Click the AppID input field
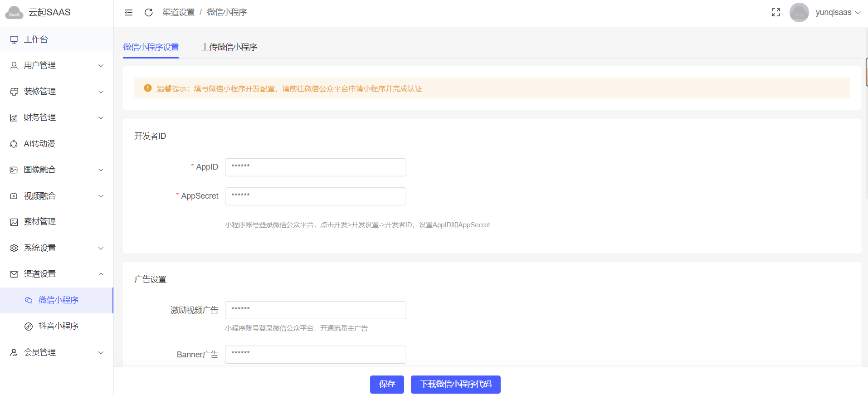The image size is (868, 395). click(315, 167)
